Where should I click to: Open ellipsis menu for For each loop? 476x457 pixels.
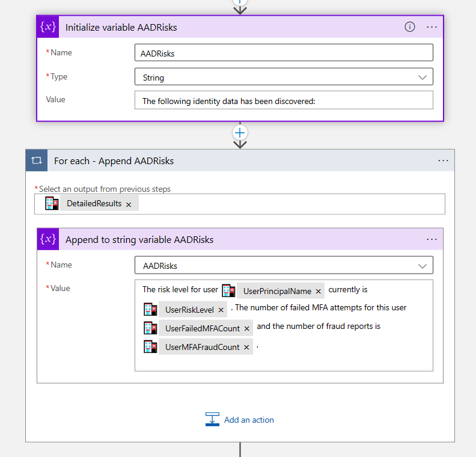point(443,161)
